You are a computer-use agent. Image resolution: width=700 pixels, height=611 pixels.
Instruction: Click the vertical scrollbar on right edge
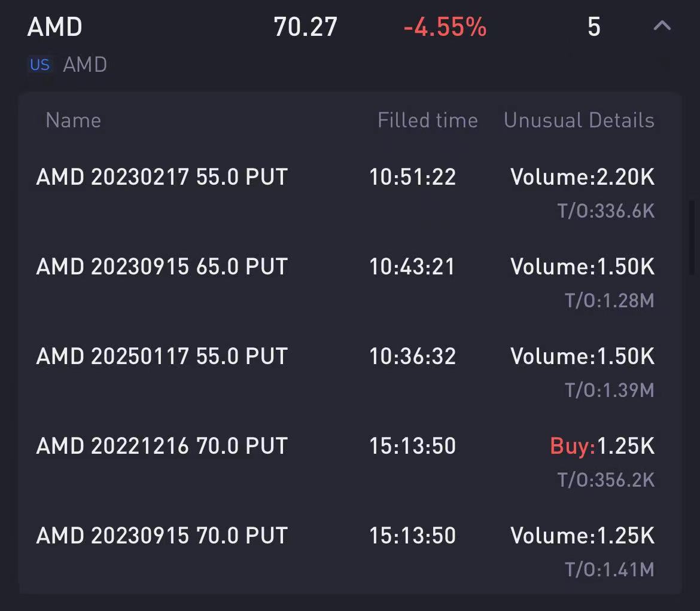click(x=693, y=236)
